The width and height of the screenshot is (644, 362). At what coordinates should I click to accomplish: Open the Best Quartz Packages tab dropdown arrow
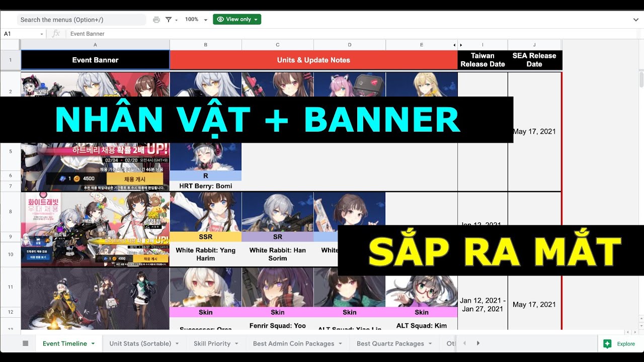click(430, 344)
